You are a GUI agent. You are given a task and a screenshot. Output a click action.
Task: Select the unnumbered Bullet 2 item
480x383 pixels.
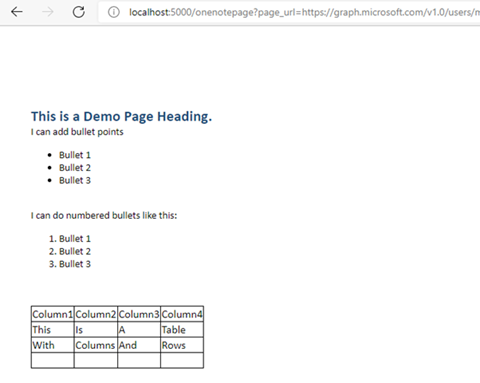[75, 168]
